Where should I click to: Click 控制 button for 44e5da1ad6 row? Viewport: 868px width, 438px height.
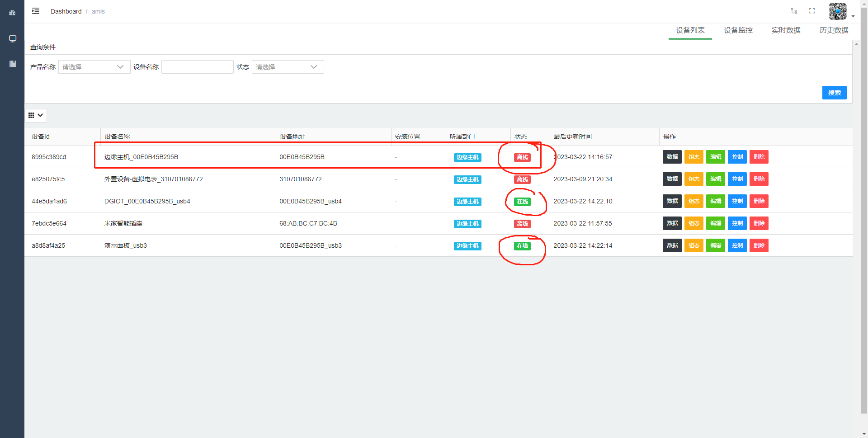coord(737,201)
